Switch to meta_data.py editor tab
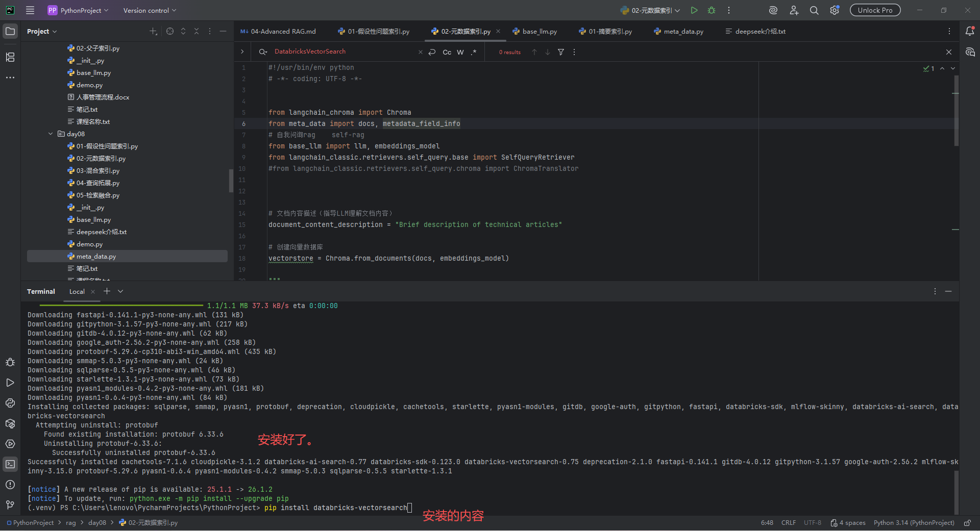 tap(678, 32)
